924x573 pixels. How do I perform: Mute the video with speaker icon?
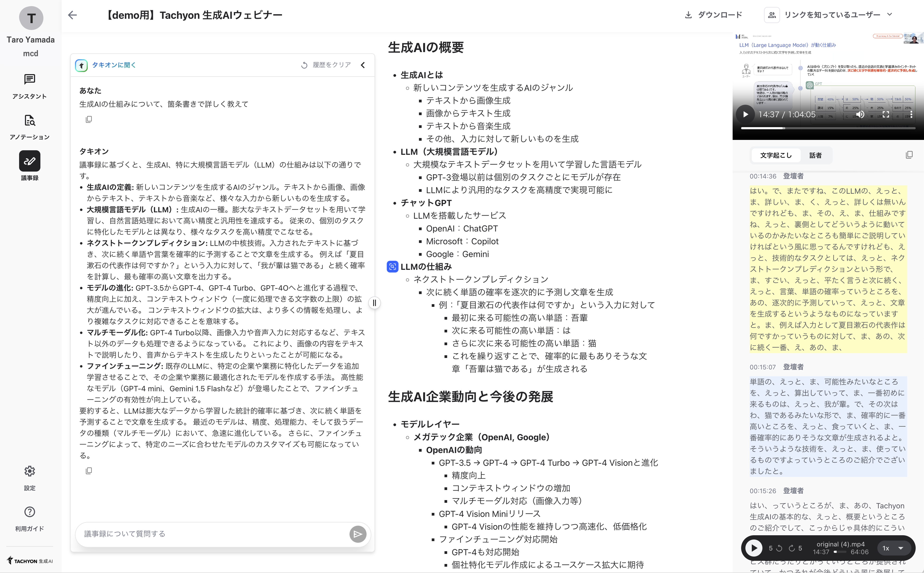[x=860, y=114]
